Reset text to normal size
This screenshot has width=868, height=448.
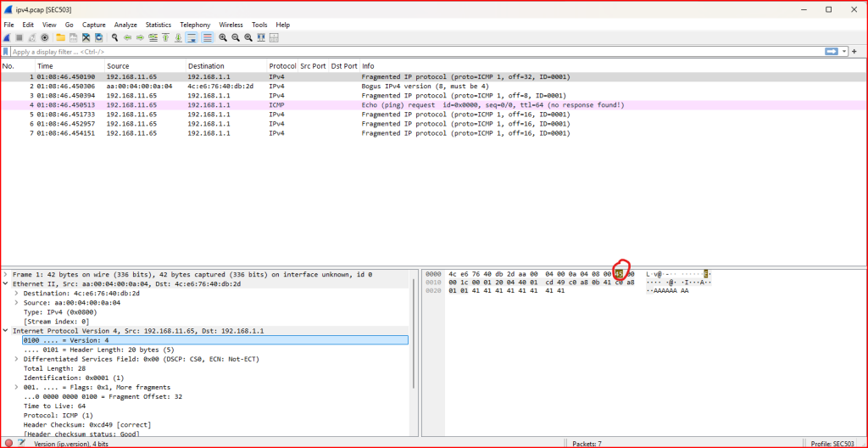(248, 37)
